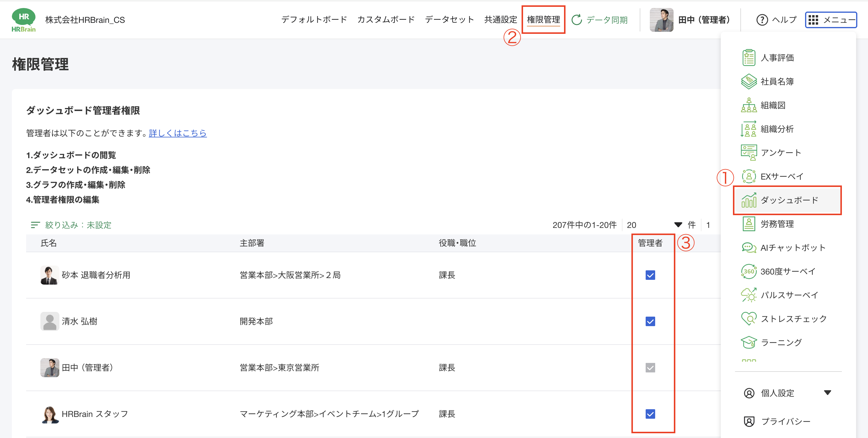Toggle the 管理者 checkbox for HRBrain スタッフ
This screenshot has width=868, height=438.
click(x=650, y=414)
